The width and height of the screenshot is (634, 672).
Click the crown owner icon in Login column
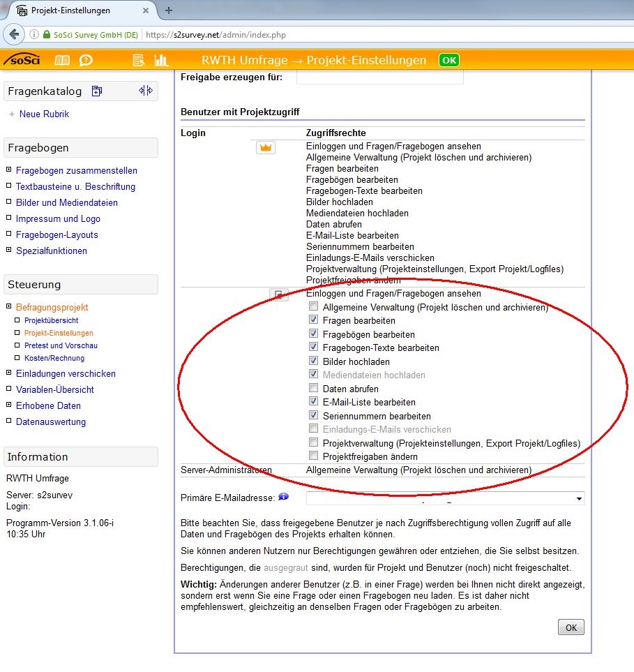266,147
